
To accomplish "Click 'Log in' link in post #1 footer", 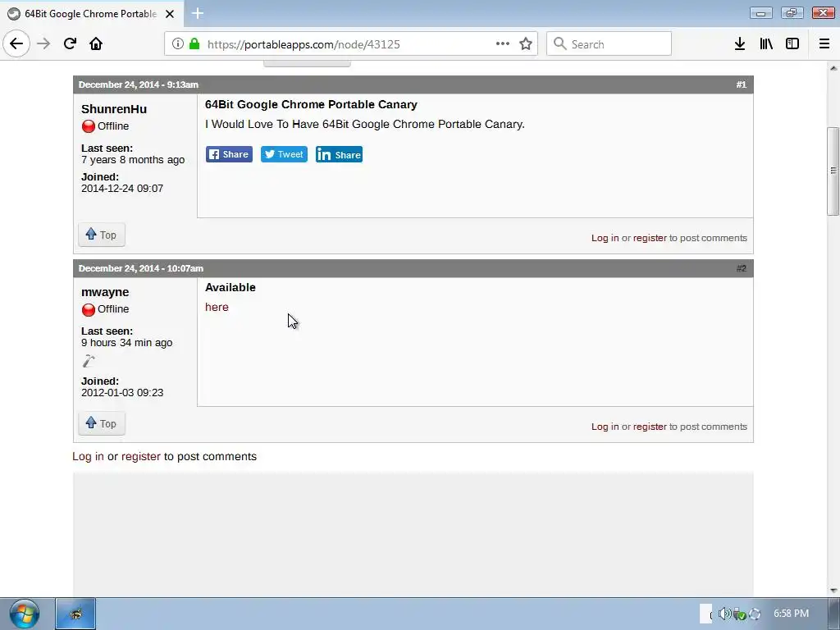I will 605,238.
